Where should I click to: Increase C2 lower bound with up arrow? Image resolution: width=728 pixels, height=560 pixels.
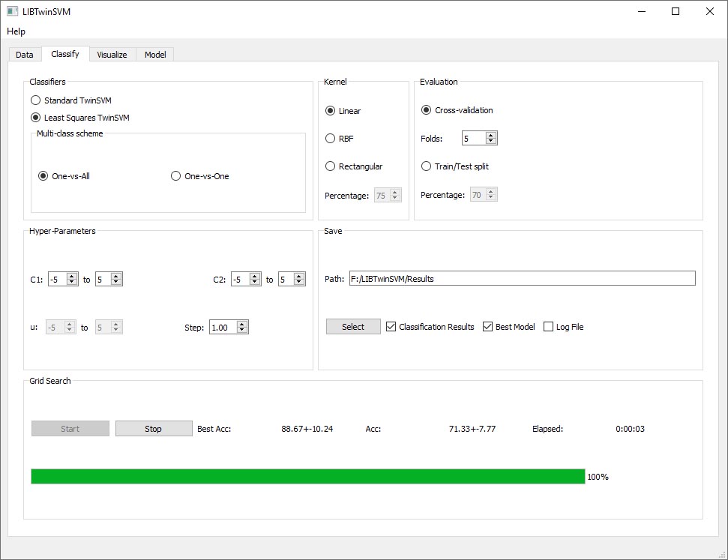(x=254, y=277)
